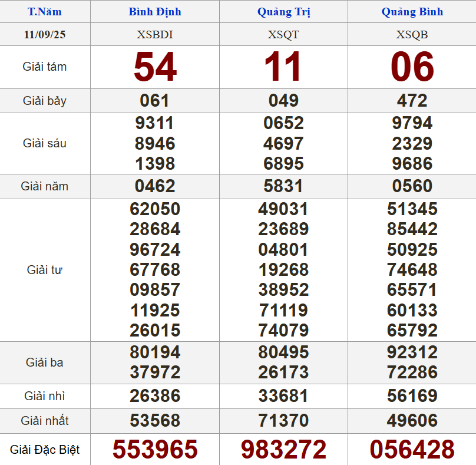Click the Giải Đặc Biệt row label
The height and width of the screenshot is (465, 476).
pyautogui.click(x=45, y=450)
